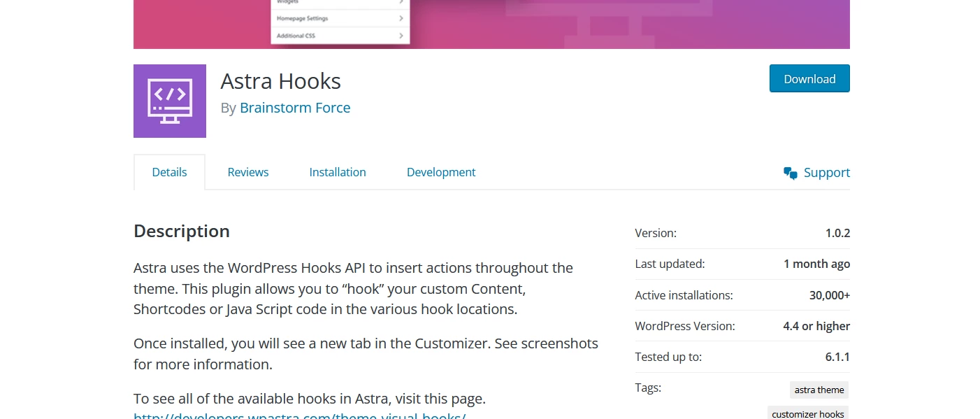Open the developers.wpastra.com visual hooks link
The height and width of the screenshot is (419, 980).
[x=300, y=416]
